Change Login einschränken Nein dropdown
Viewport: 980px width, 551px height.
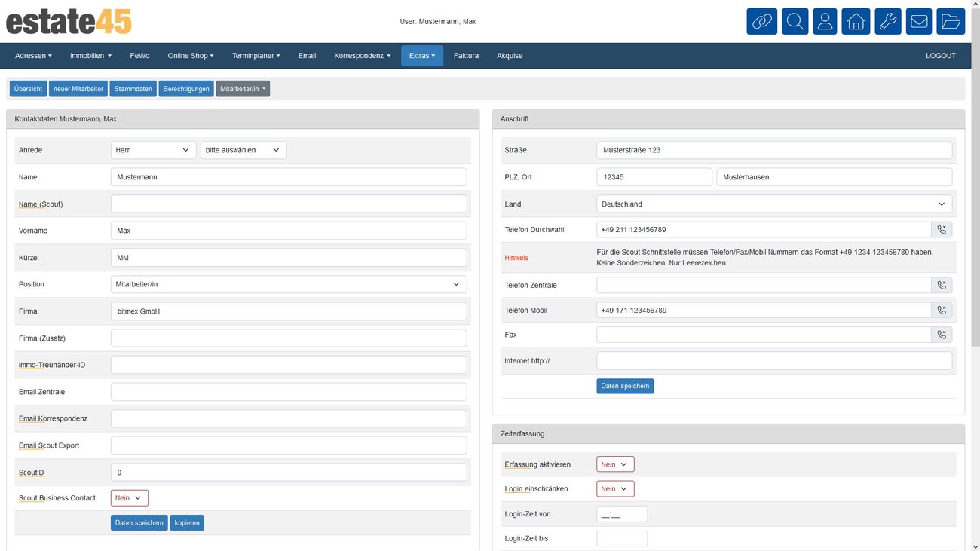(615, 489)
